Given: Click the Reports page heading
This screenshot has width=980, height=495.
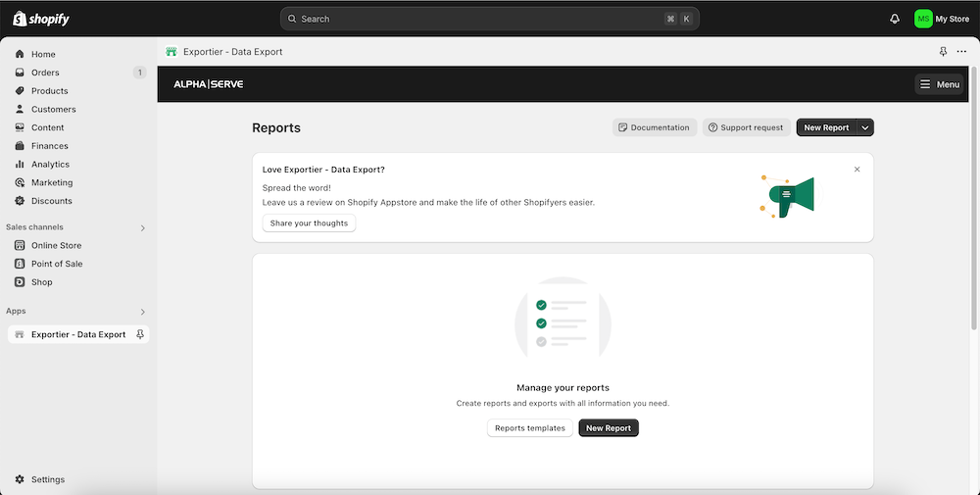Looking at the screenshot, I should [x=276, y=127].
